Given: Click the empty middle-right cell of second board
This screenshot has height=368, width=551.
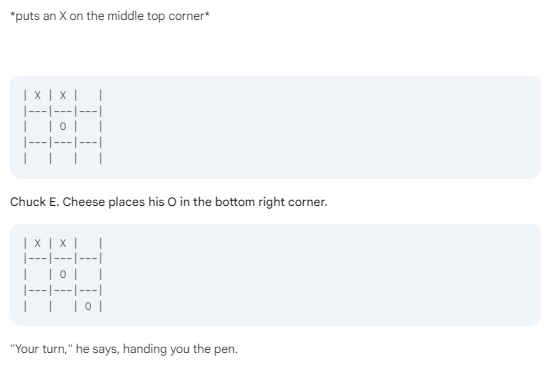Looking at the screenshot, I should click(88, 274).
